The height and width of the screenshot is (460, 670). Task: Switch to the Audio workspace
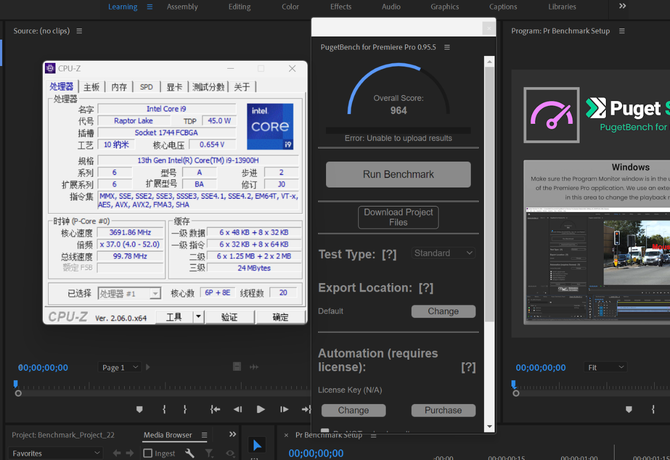[391, 7]
